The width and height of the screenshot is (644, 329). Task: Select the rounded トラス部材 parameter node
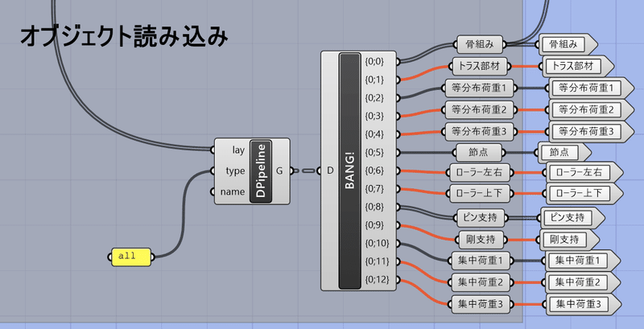pos(480,65)
